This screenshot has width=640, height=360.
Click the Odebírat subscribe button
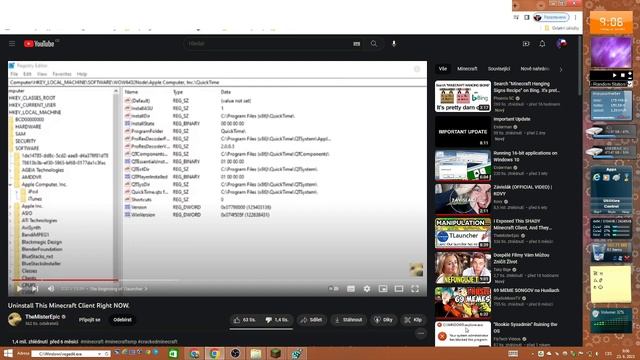pyautogui.click(x=122, y=320)
